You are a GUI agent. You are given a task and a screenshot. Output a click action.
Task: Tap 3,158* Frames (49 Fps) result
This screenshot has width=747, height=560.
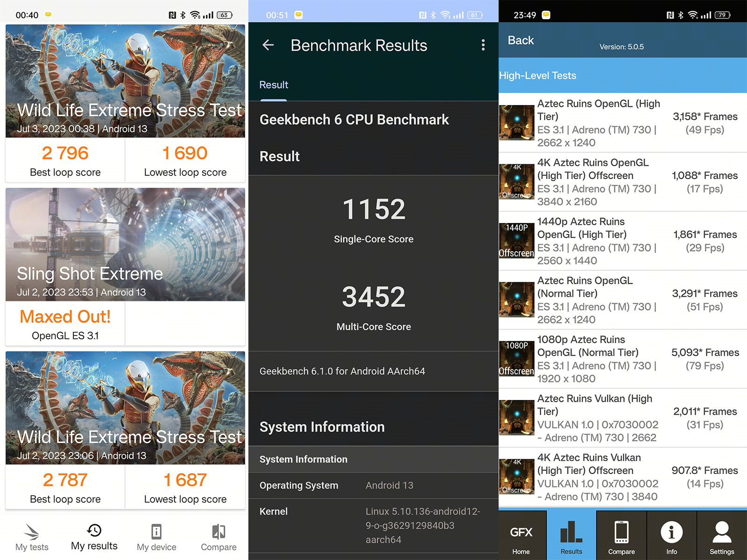[x=705, y=123]
